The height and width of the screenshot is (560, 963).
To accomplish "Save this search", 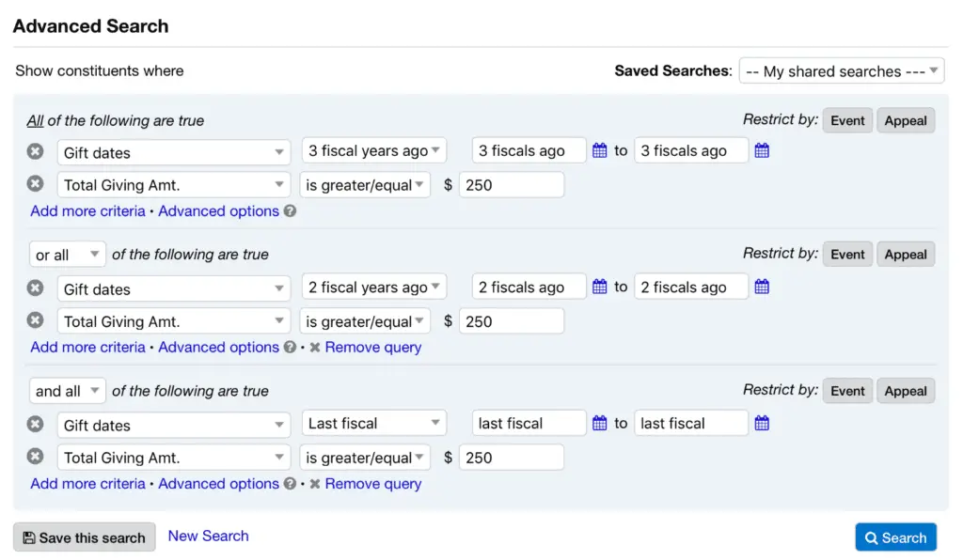I will tap(84, 537).
